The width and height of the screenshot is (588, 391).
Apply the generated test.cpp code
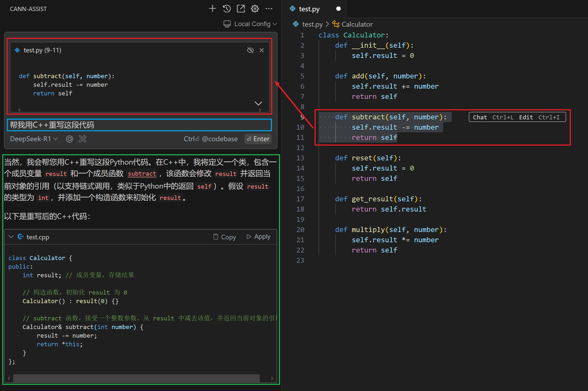[258, 237]
